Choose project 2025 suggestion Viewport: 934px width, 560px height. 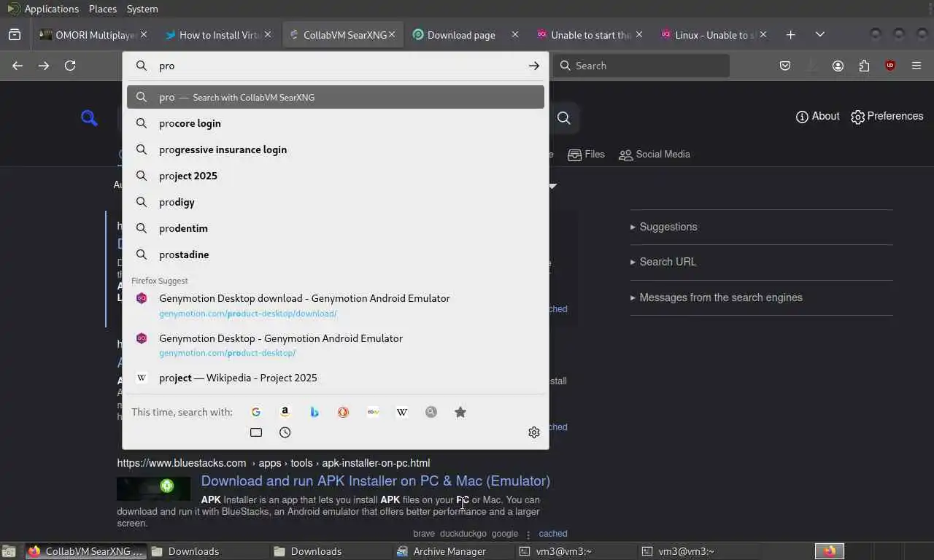(x=336, y=176)
